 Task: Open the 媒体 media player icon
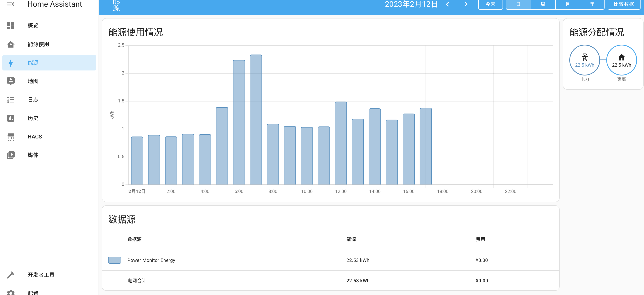point(11,155)
